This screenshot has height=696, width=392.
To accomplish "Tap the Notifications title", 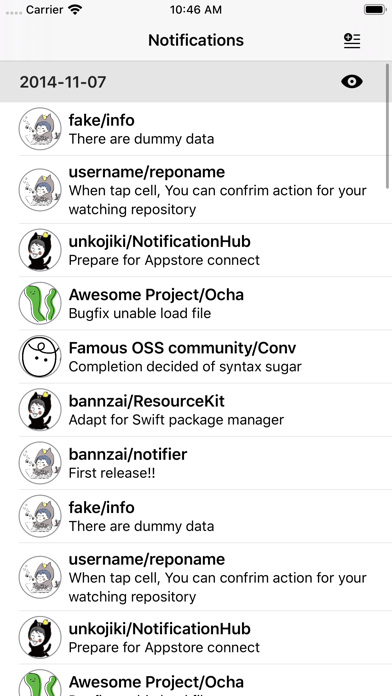I will 196,40.
